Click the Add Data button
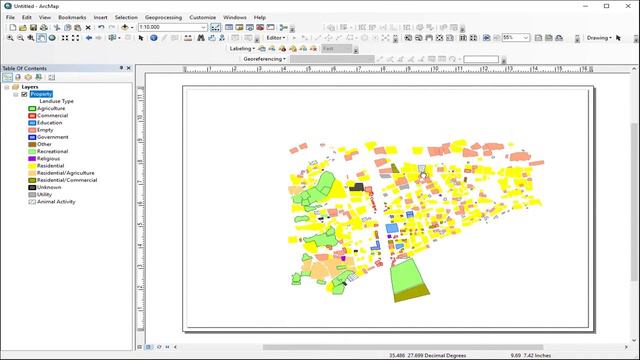 point(124,27)
